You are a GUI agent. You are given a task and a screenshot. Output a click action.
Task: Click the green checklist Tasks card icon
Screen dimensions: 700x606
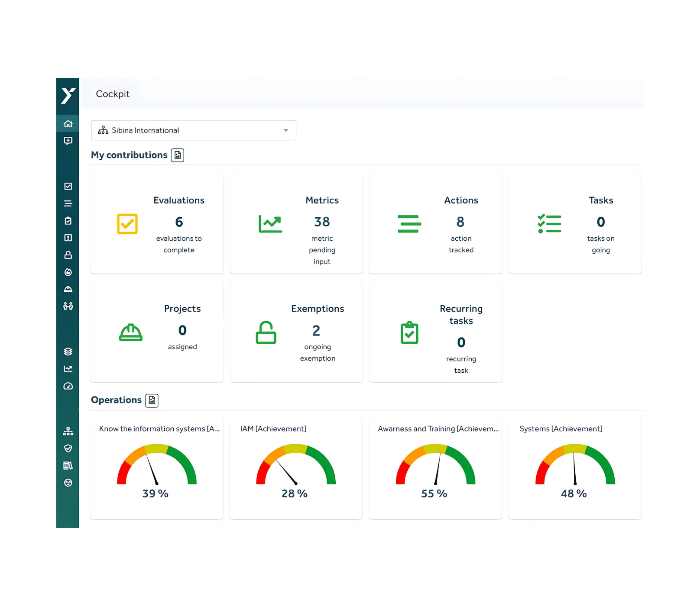pyautogui.click(x=549, y=224)
